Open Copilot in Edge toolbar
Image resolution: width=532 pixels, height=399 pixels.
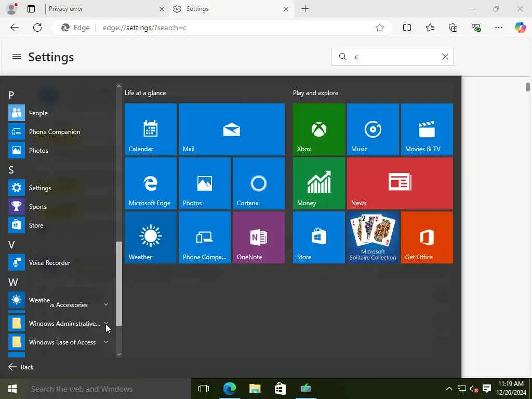pos(520,28)
